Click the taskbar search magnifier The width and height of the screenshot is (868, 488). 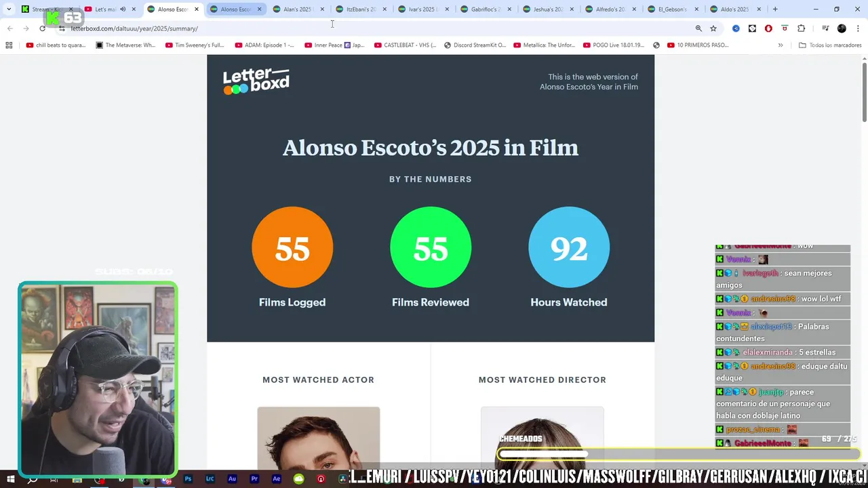click(x=32, y=479)
